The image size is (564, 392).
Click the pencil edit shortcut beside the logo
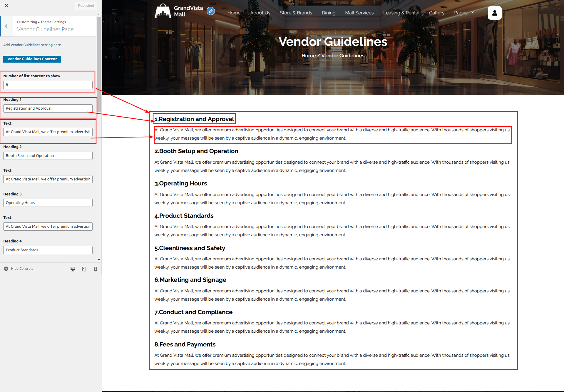tap(210, 11)
